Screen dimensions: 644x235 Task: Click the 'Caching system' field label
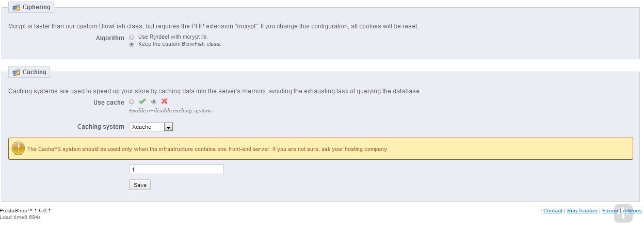pos(101,127)
